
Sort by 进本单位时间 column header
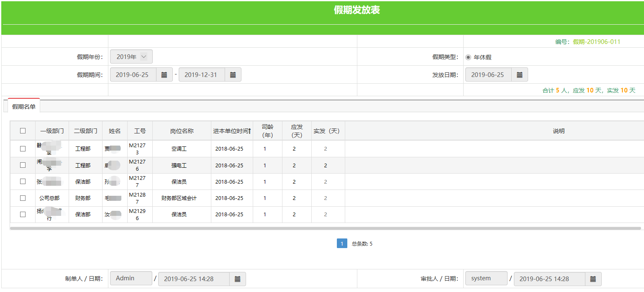232,131
